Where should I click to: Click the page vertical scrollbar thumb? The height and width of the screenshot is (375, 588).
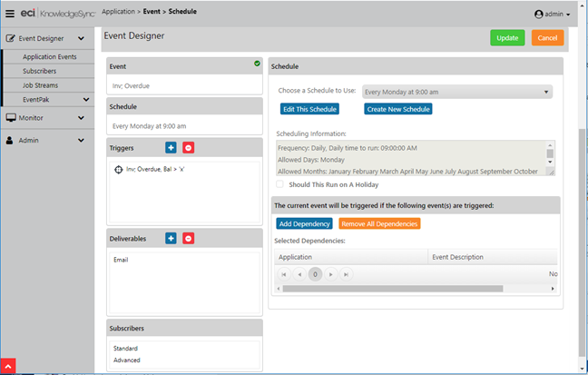coord(582,242)
